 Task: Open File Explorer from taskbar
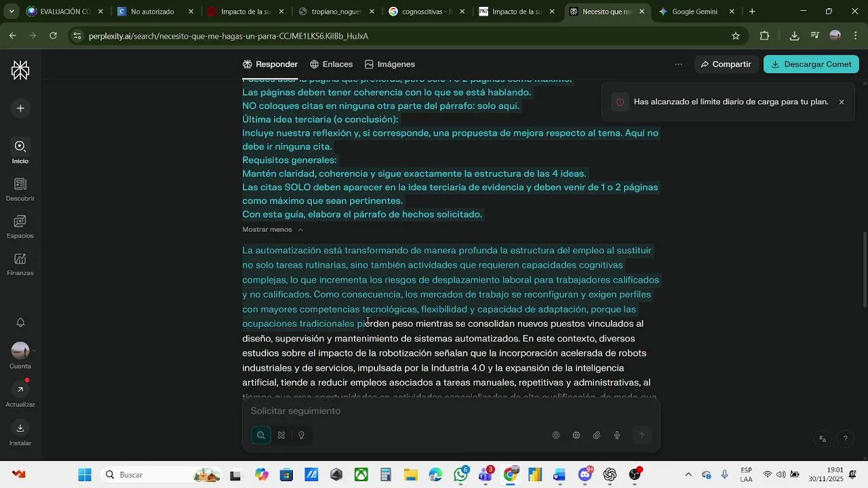(410, 475)
